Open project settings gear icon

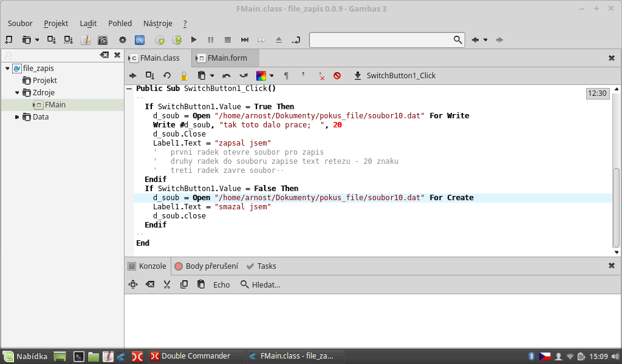122,40
